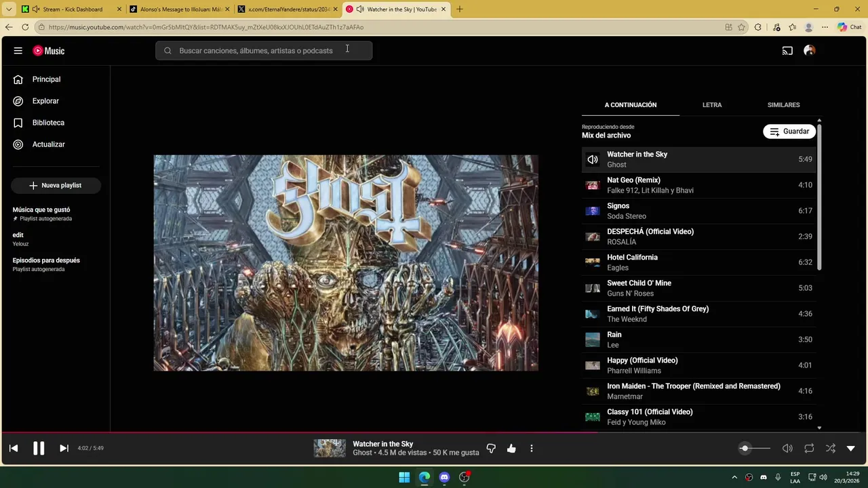Click the Ghost album art video
Image resolution: width=868 pixels, height=488 pixels.
[346, 263]
